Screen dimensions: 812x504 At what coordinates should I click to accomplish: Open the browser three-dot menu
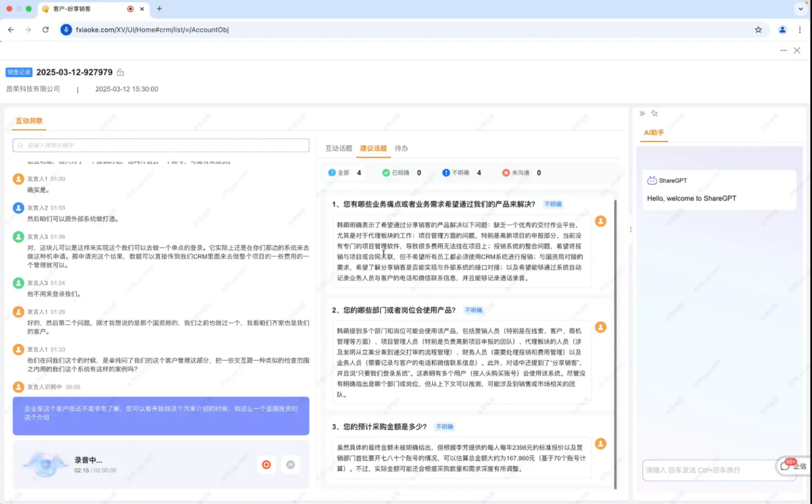799,30
